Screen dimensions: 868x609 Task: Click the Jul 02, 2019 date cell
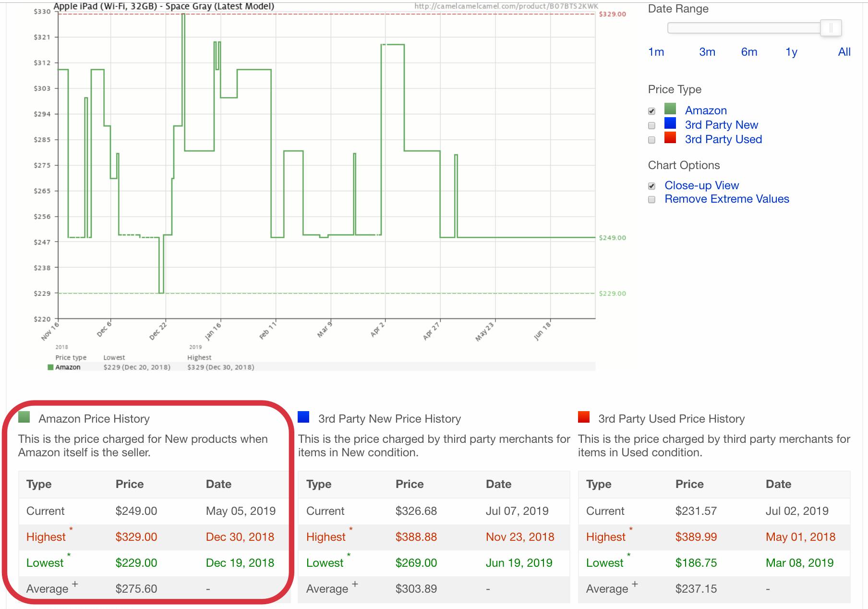pos(797,511)
